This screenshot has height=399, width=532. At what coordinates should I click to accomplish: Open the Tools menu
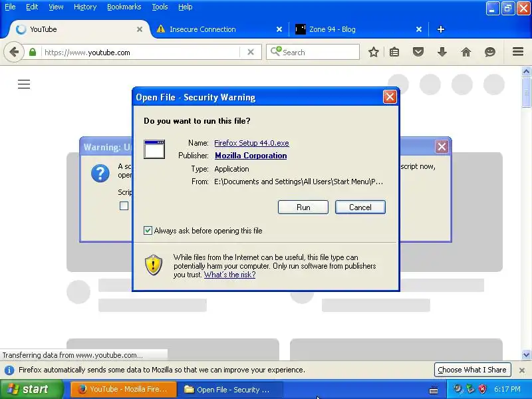160,7
